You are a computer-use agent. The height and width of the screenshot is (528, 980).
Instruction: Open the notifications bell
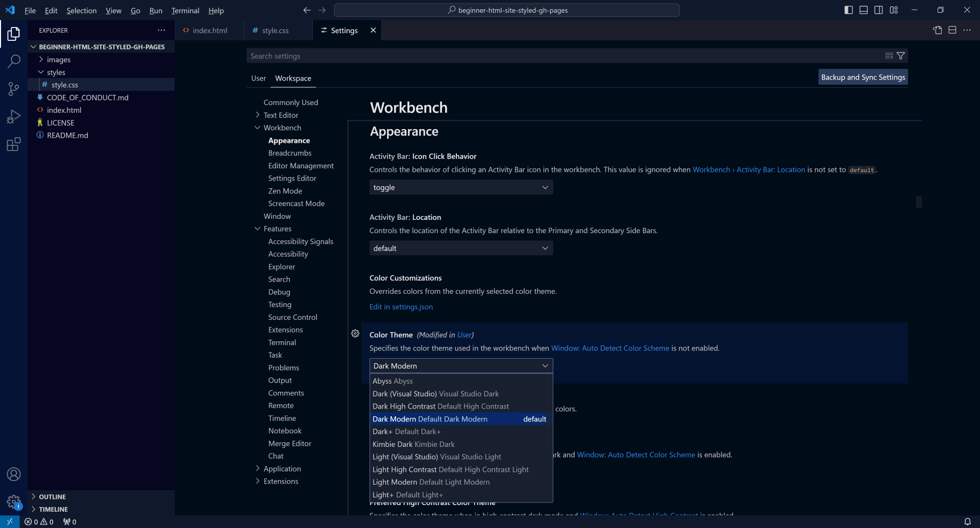pyautogui.click(x=967, y=522)
